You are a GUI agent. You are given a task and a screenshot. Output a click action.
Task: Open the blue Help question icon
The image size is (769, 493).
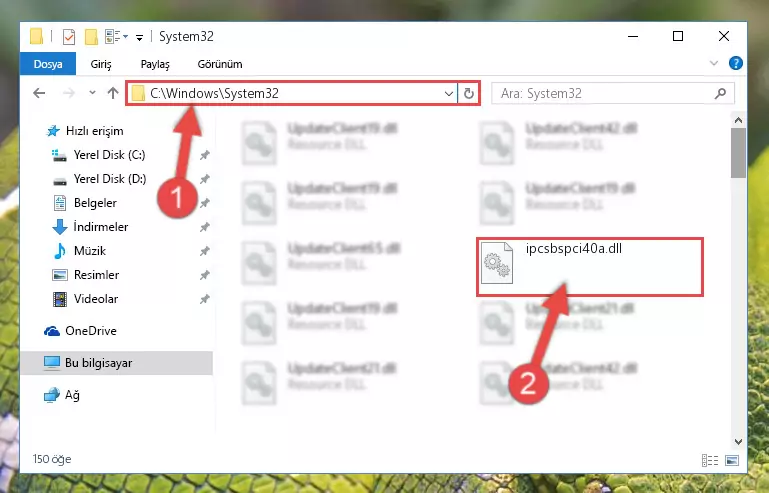736,63
